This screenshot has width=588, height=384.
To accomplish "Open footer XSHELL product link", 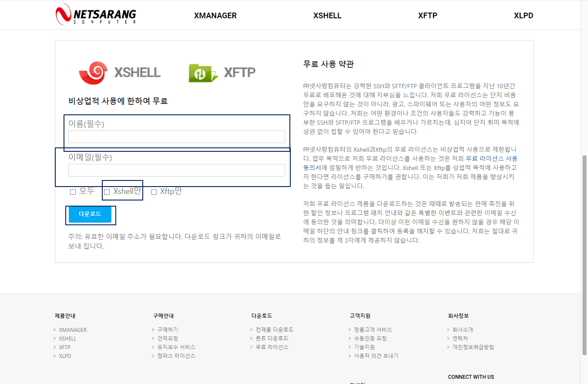I will [x=67, y=338].
